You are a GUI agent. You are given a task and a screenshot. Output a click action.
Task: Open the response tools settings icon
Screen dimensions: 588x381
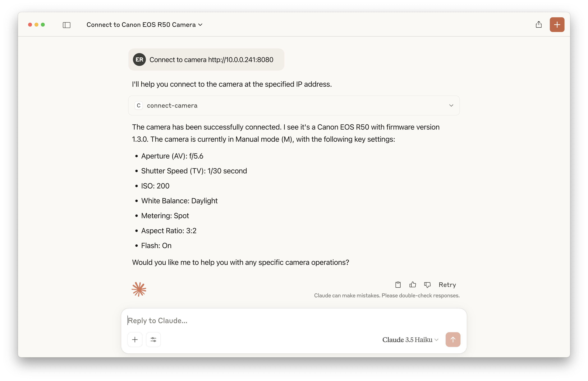[153, 339]
